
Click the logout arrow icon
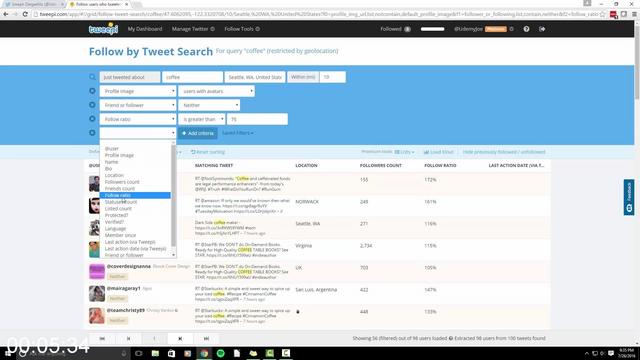542,29
